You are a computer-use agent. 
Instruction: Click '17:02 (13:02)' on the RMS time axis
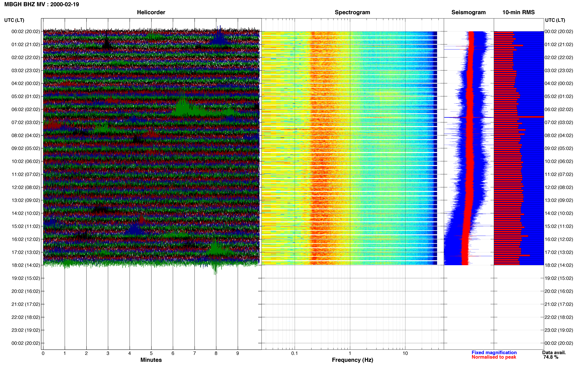[559, 252]
